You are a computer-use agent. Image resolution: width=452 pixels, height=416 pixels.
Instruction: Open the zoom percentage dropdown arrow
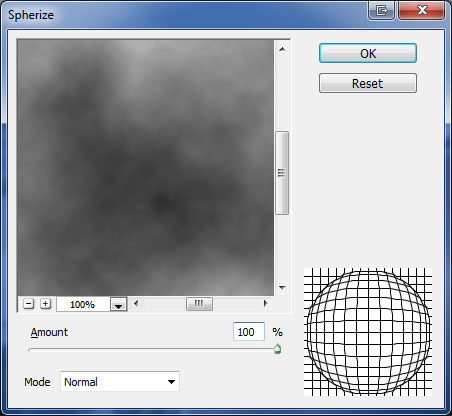click(x=118, y=304)
